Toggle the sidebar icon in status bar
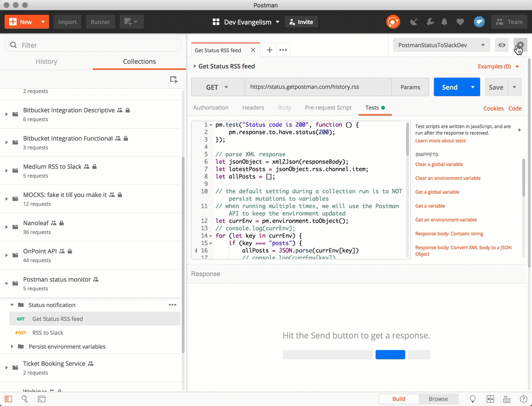The image size is (532, 406). [x=8, y=399]
